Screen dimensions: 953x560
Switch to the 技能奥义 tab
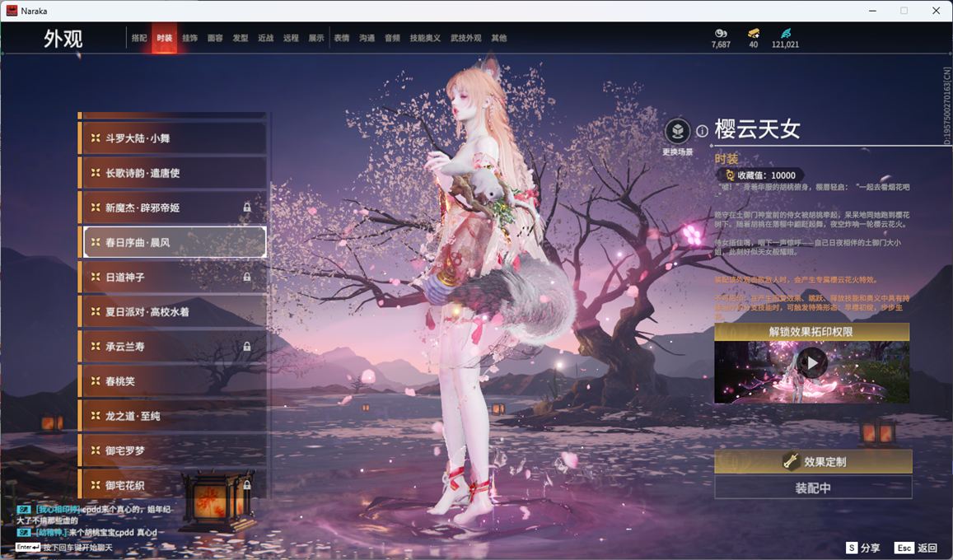pos(425,38)
